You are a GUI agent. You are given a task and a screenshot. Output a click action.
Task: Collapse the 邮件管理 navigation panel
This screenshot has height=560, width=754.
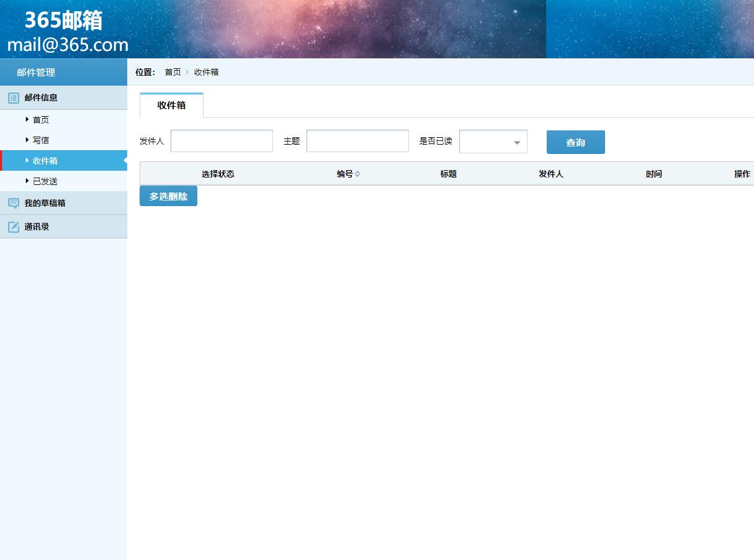37,71
